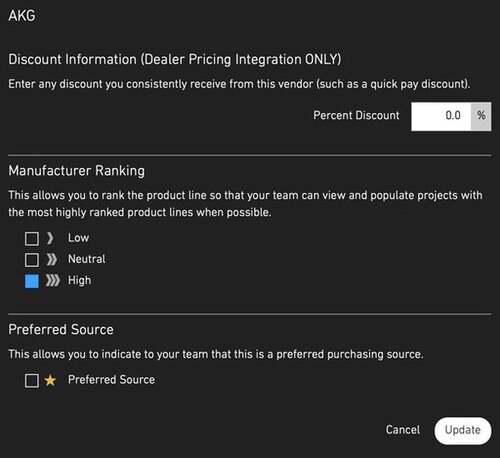Viewport: 500px width, 458px height.
Task: Click the Manufacturer Ranking section heading
Action: click(76, 171)
